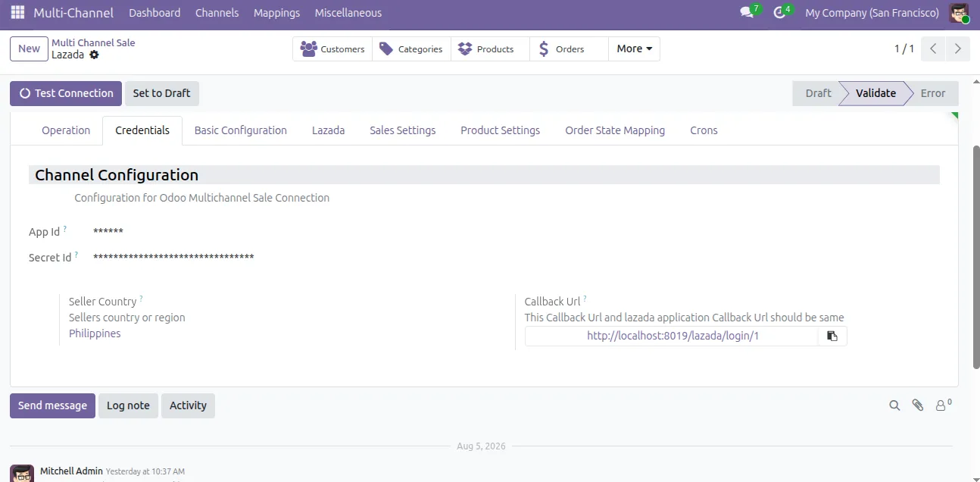Click the Callback Url field value
The height and width of the screenshot is (482, 980).
point(673,336)
